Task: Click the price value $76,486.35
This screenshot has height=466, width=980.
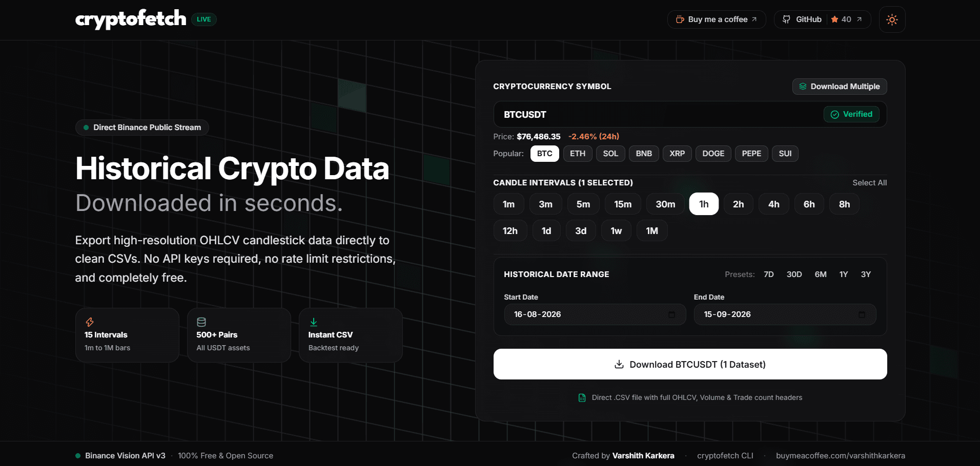Action: click(538, 137)
